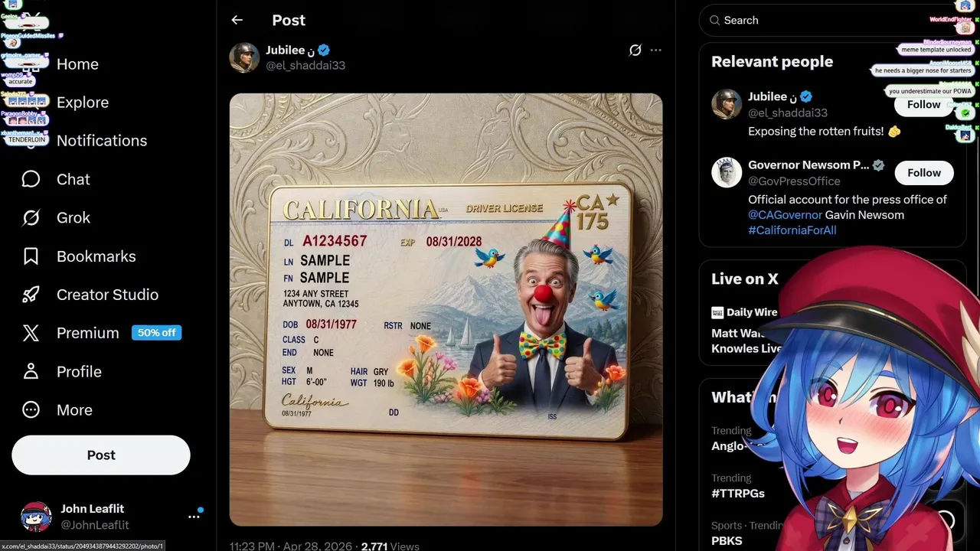
Task: Click the Grok icon on Jubilee's post
Action: (635, 51)
